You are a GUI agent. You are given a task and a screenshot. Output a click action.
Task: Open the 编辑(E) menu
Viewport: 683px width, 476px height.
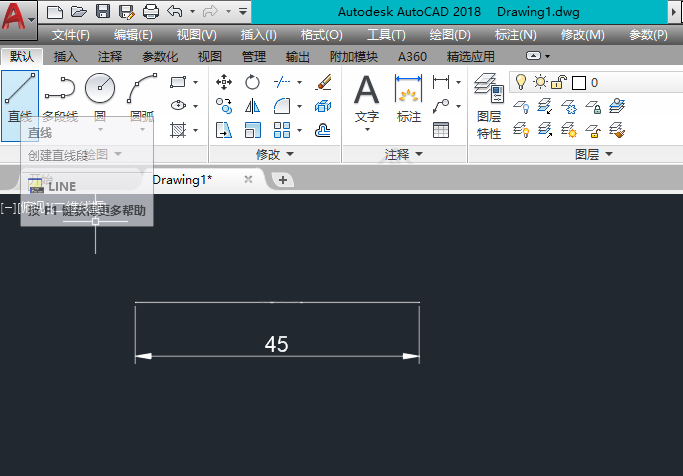tap(133, 35)
